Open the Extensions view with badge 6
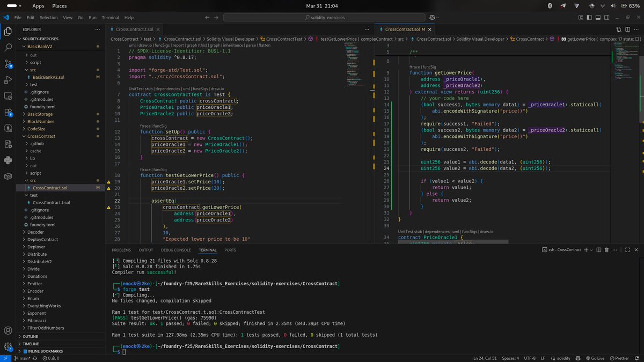The height and width of the screenshot is (362, 644). pyautogui.click(x=8, y=112)
